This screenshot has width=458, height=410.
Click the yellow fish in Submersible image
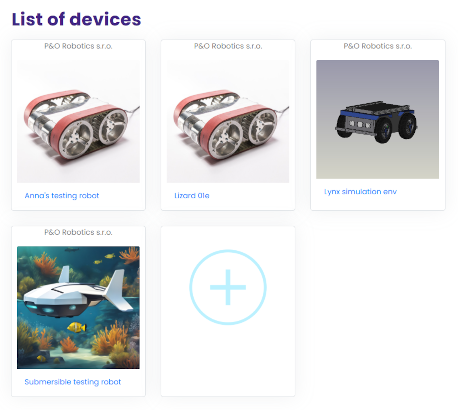pyautogui.click(x=77, y=327)
